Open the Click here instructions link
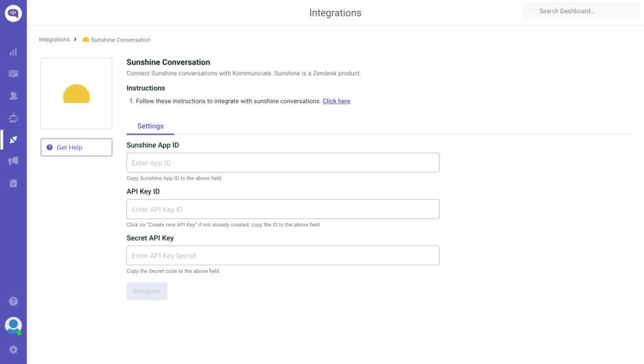 point(336,101)
